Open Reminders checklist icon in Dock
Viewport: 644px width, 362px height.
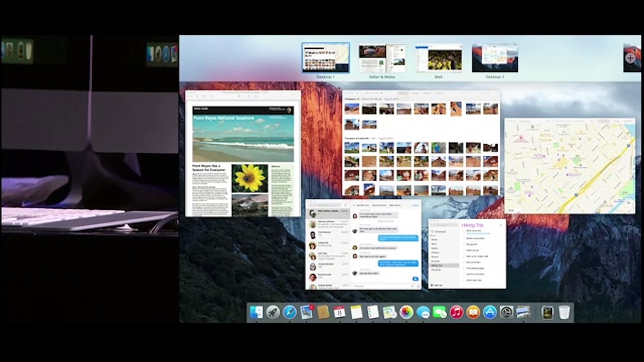(x=373, y=312)
